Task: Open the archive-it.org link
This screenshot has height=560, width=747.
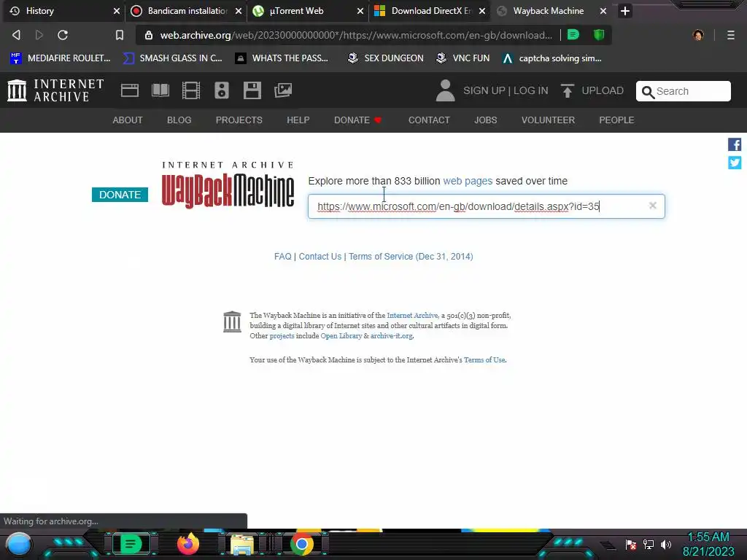Action: [392, 335]
